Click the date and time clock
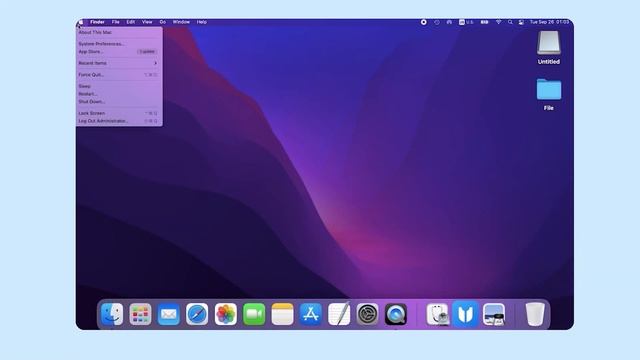 [x=549, y=22]
